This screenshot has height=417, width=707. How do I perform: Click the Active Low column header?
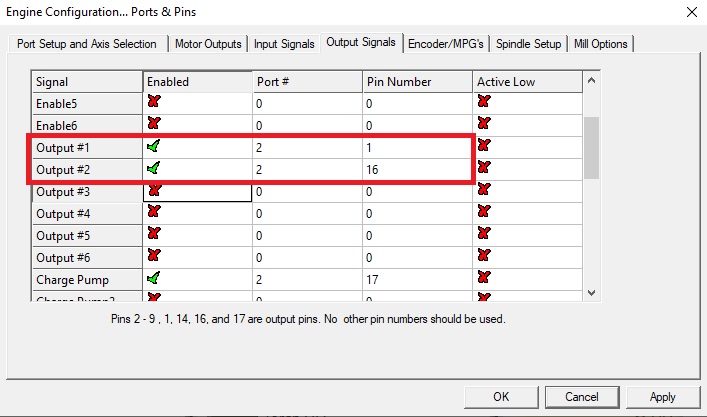tap(528, 82)
